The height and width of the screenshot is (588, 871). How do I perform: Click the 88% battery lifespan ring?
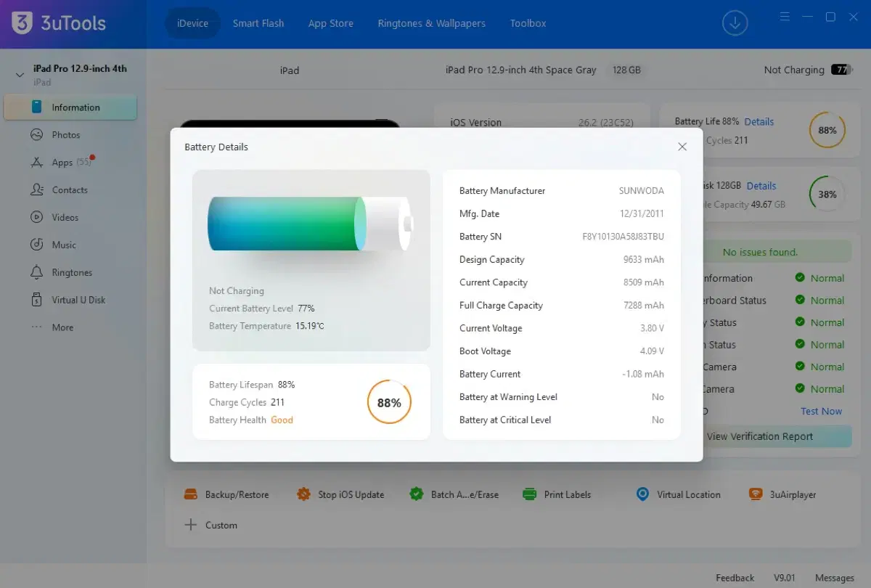pyautogui.click(x=389, y=402)
